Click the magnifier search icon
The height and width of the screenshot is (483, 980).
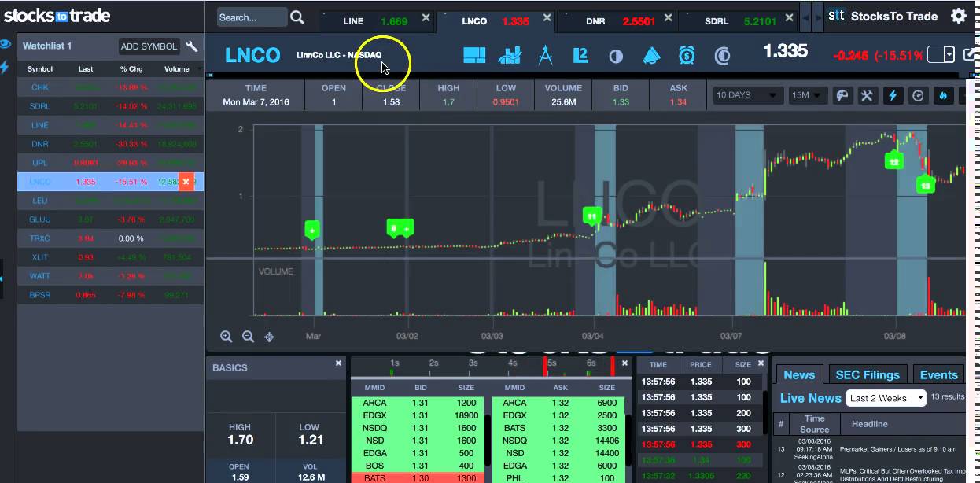(x=297, y=17)
